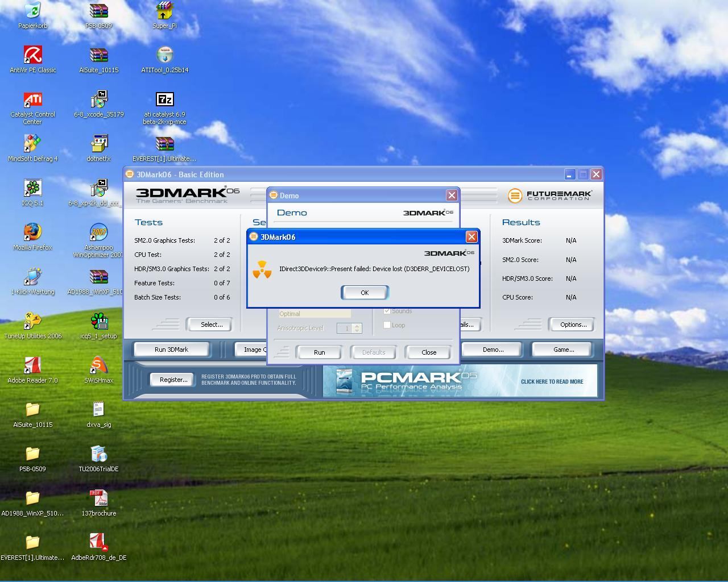Viewport: 728px width, 582px height.
Task: Click Run in the Demo window
Action: [320, 352]
